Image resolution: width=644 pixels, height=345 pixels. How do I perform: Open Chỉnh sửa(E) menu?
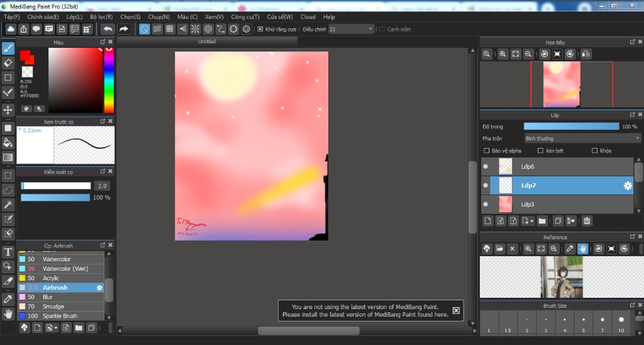coord(43,17)
